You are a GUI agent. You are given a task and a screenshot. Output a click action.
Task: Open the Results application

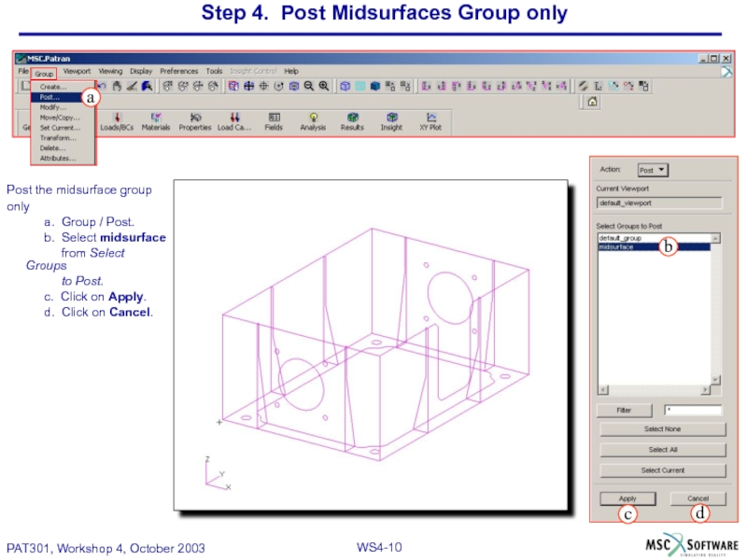(x=352, y=122)
